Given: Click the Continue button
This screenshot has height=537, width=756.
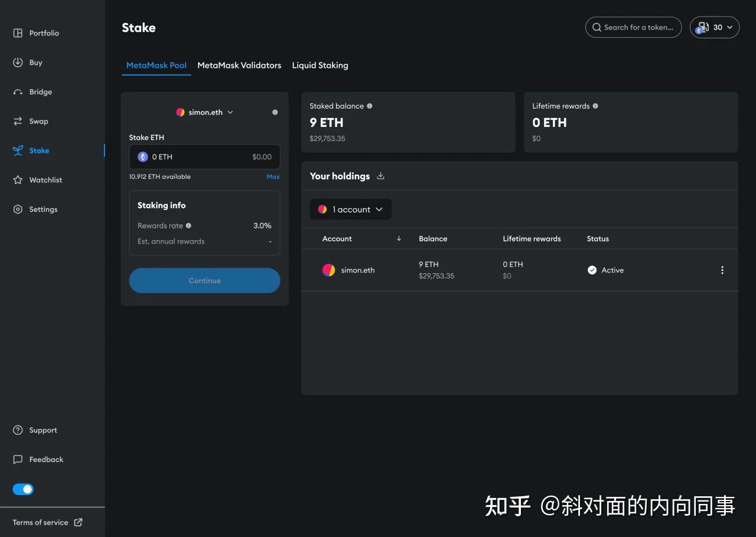Looking at the screenshot, I should (204, 280).
